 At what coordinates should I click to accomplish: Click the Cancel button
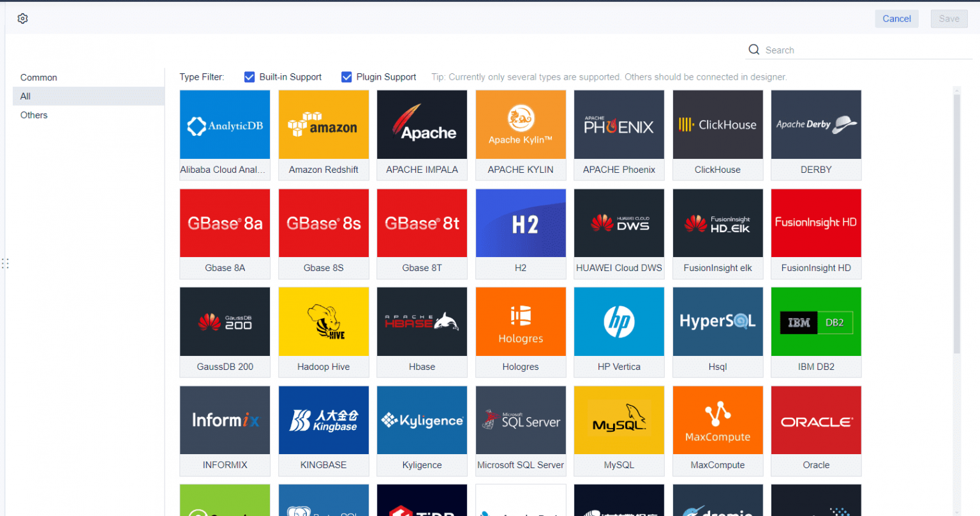pos(896,18)
